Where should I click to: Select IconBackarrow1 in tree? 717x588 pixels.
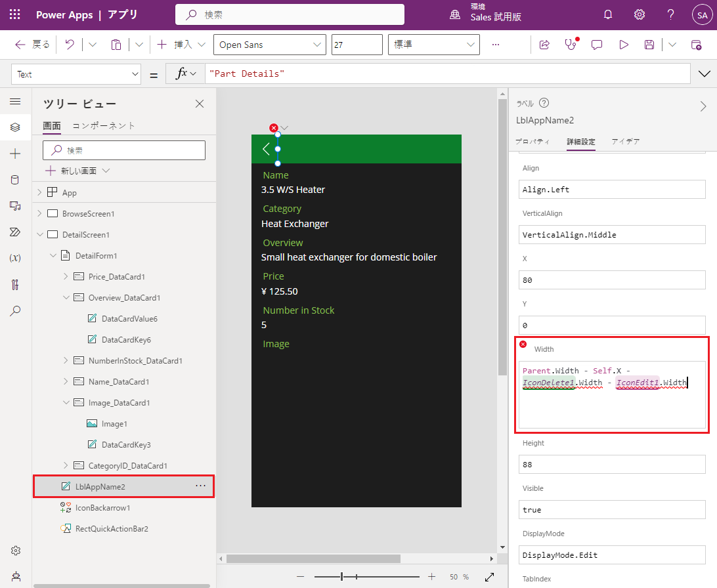(102, 507)
